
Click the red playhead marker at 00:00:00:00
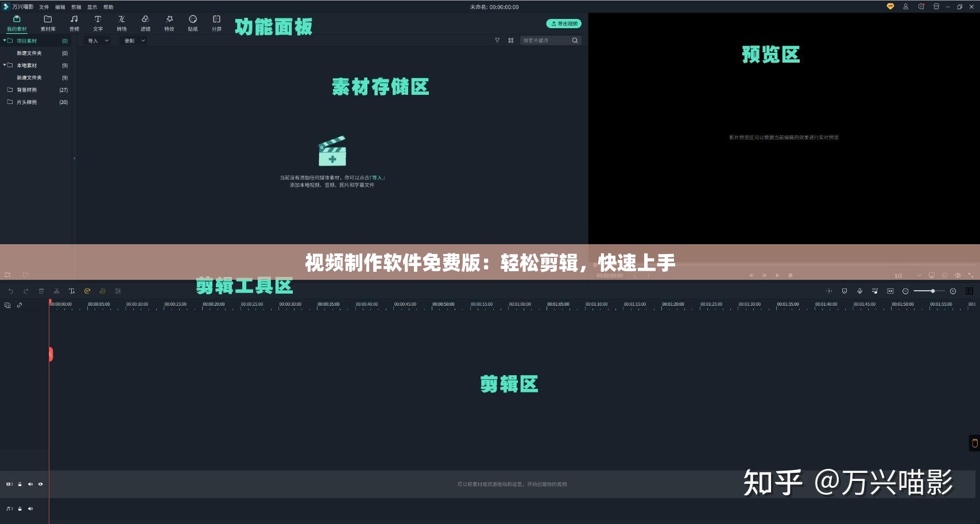(x=51, y=302)
